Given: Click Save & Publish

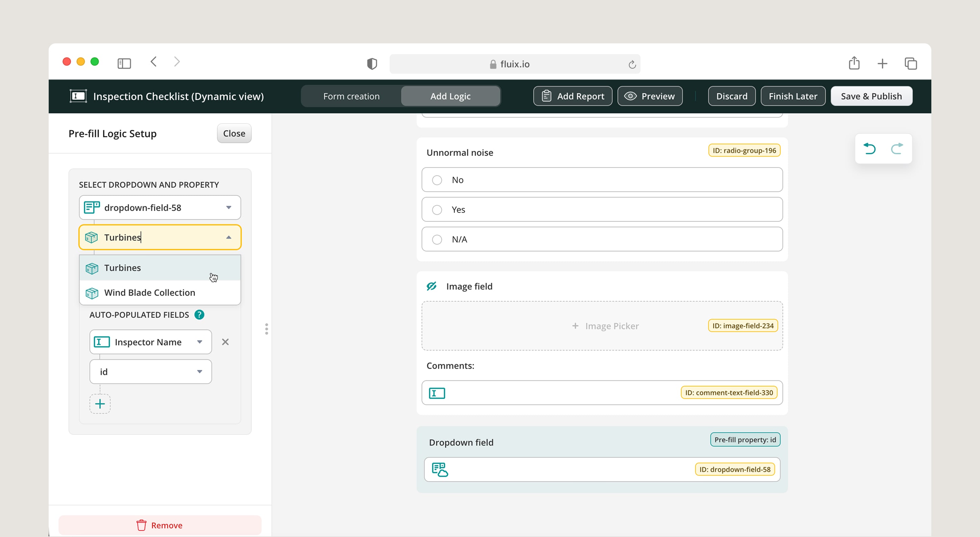Looking at the screenshot, I should click(x=871, y=96).
